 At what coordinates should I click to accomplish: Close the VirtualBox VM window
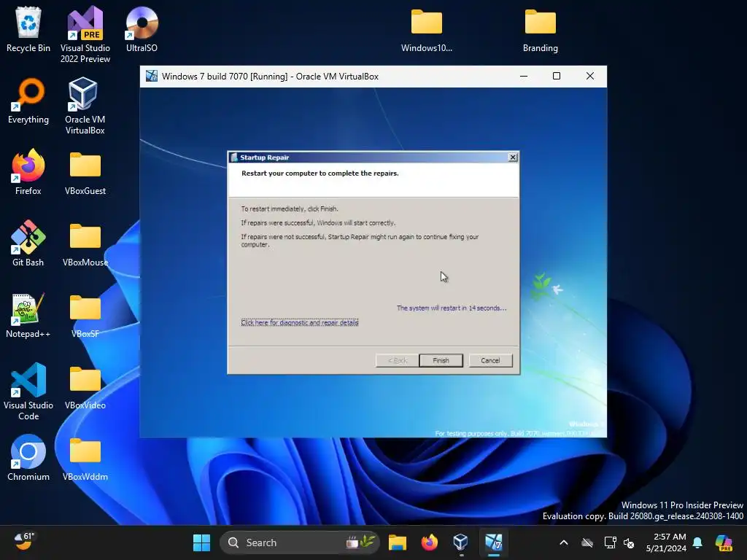click(x=589, y=76)
